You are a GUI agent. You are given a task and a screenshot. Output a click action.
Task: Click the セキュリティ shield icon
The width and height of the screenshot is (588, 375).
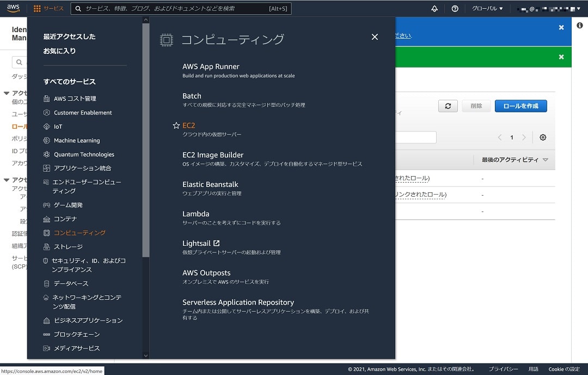point(45,261)
